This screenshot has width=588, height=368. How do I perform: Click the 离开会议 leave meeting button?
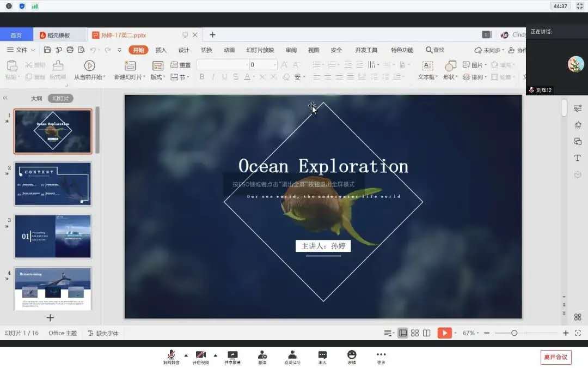click(555, 357)
